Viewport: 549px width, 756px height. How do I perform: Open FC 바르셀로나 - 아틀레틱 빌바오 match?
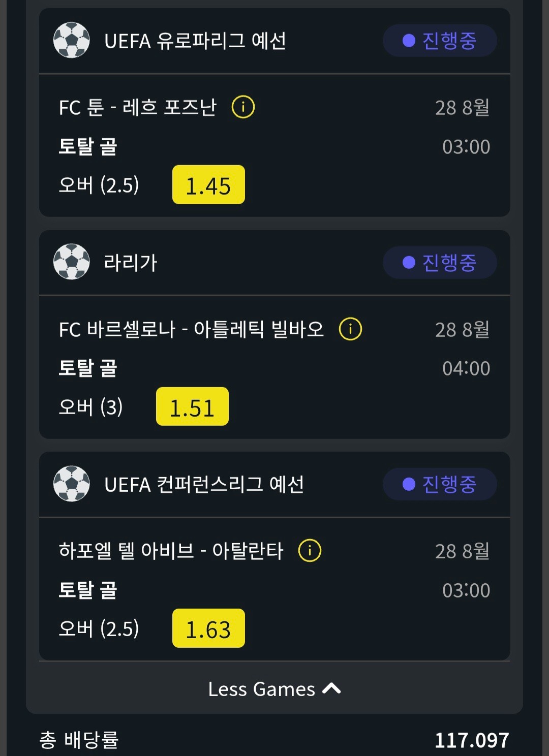click(x=192, y=329)
